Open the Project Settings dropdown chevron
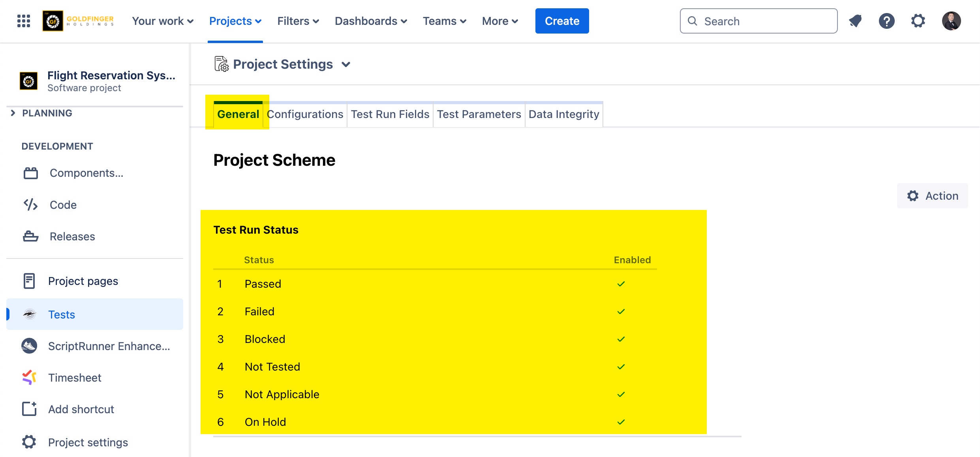980x457 pixels. click(x=346, y=64)
